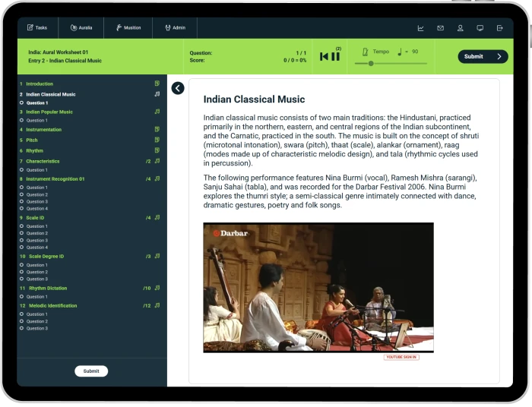This screenshot has height=407, width=532.
Task: Collapse sidebar with the round back arrow
Action: 178,88
